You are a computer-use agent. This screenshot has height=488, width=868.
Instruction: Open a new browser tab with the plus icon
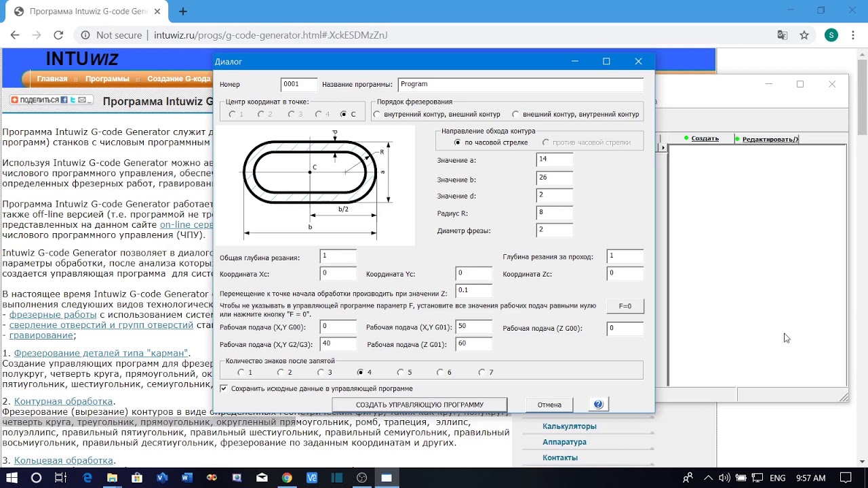pos(183,12)
